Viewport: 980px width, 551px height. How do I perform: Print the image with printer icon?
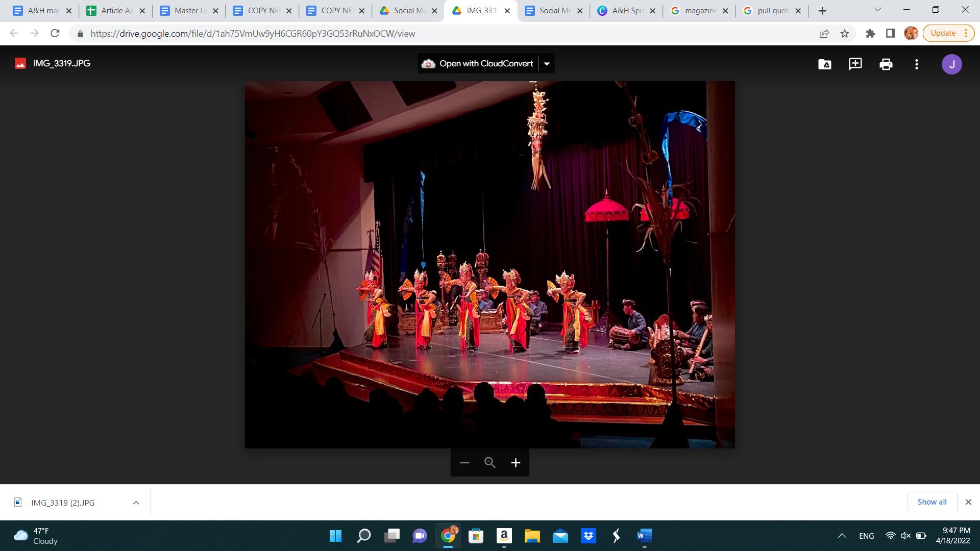(x=886, y=64)
